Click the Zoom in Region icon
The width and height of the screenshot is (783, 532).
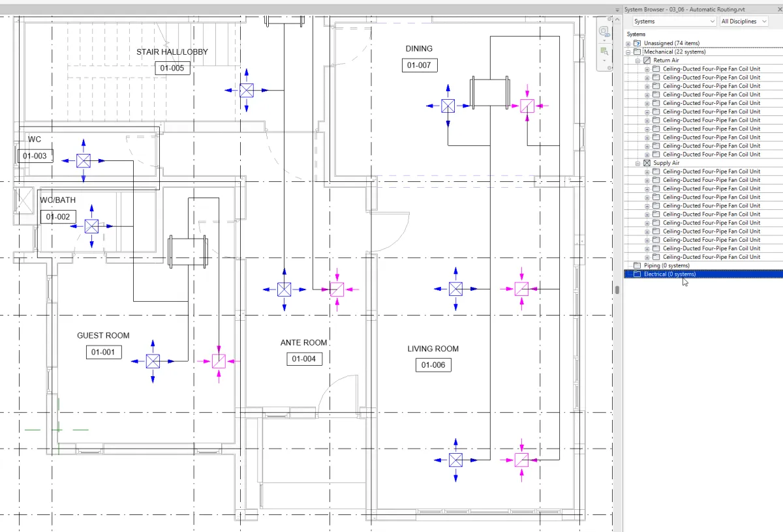(x=604, y=51)
